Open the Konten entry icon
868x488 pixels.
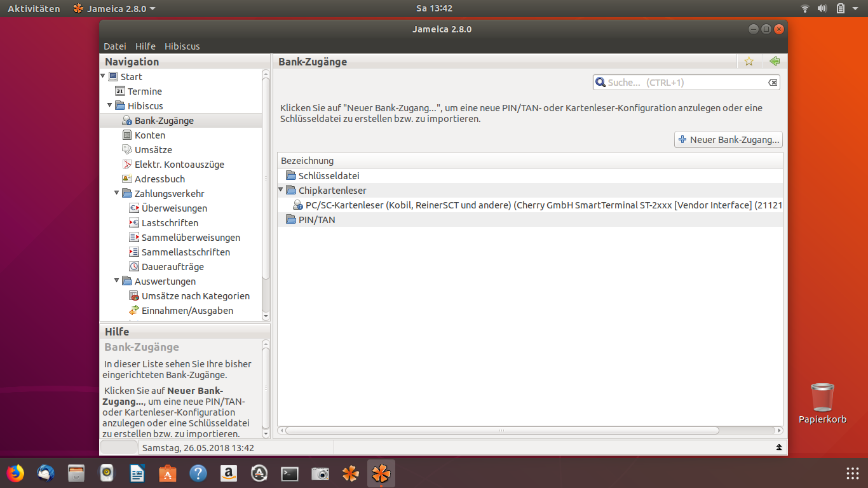coord(127,135)
